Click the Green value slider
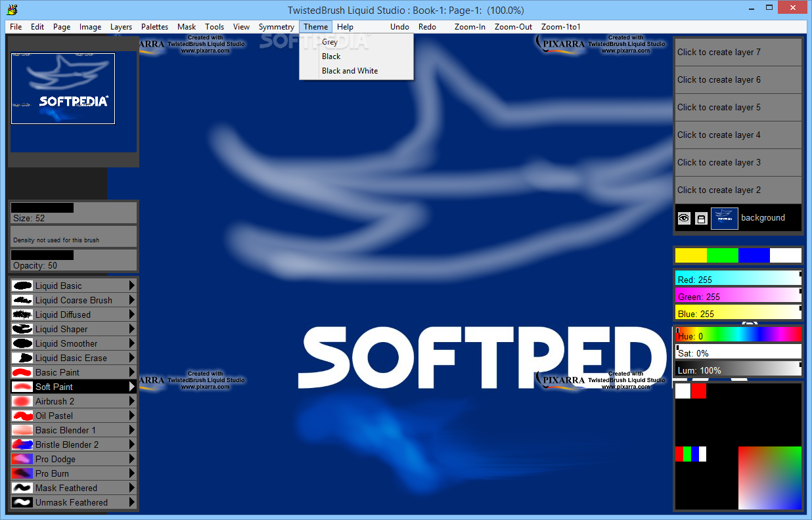 coord(738,295)
